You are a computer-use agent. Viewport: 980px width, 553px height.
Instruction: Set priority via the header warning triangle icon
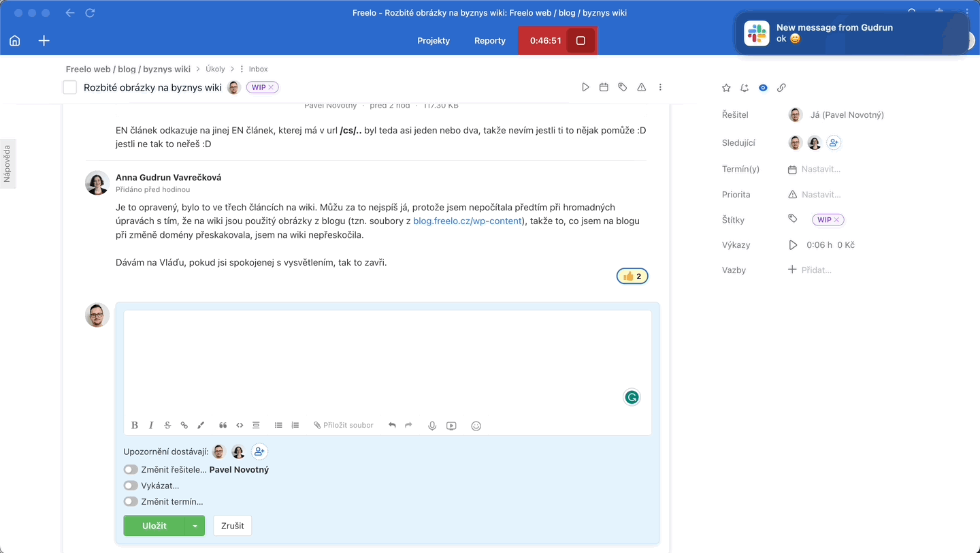[641, 87]
